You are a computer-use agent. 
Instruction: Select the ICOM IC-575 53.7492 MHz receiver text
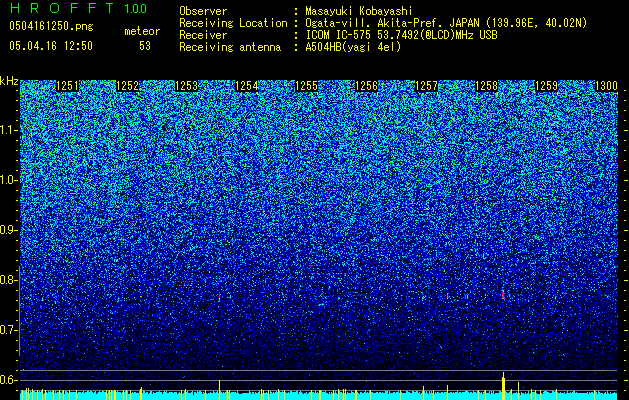pos(402,35)
